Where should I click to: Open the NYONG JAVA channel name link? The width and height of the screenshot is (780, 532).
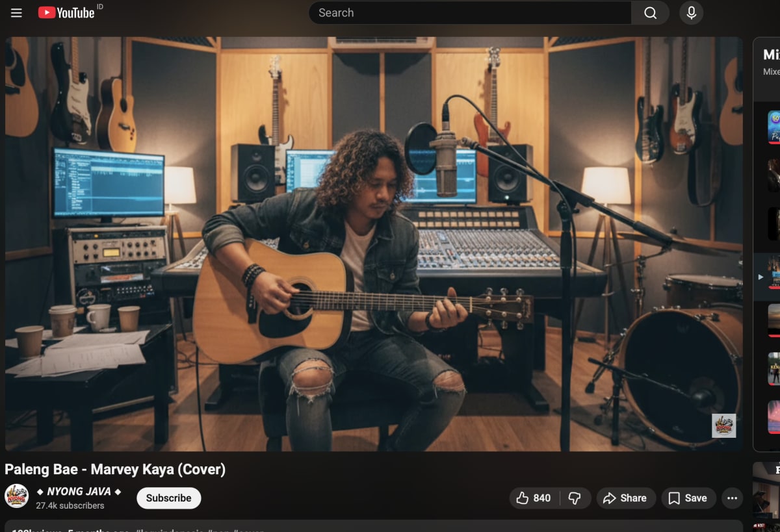pos(79,492)
